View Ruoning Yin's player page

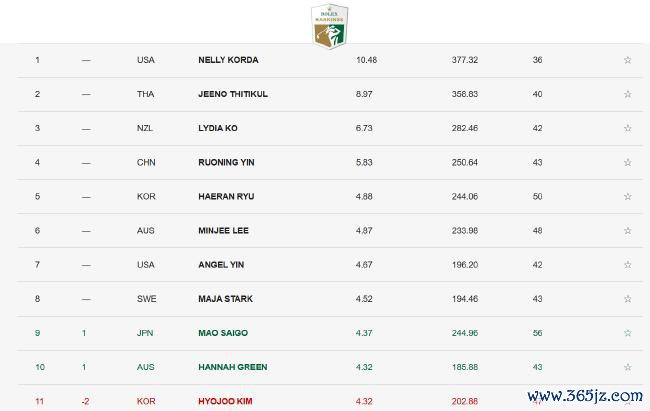click(226, 162)
